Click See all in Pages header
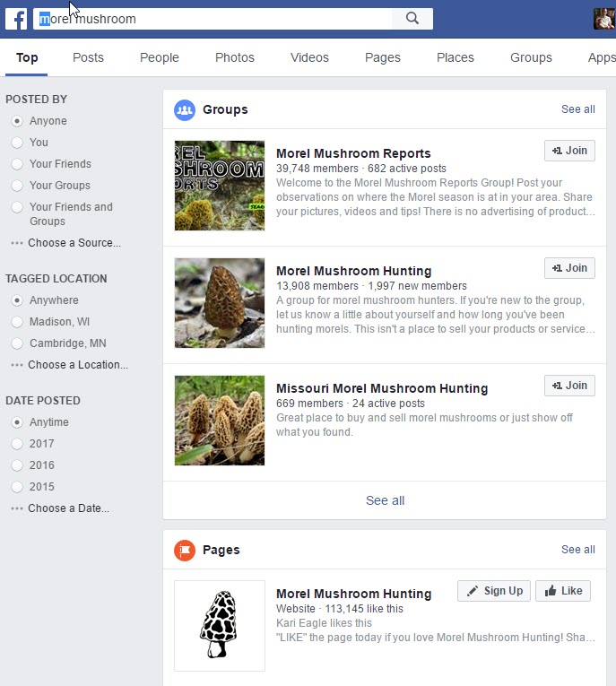Viewport: 616px width, 686px height. (x=578, y=550)
